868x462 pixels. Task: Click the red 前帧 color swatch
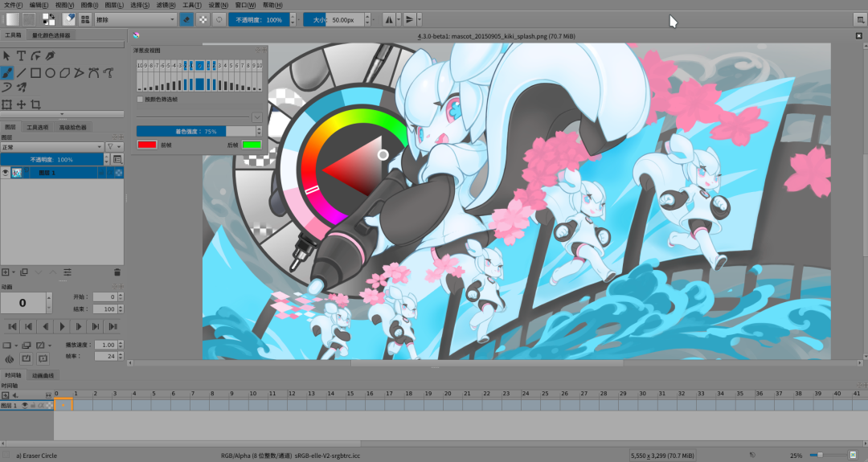point(147,145)
